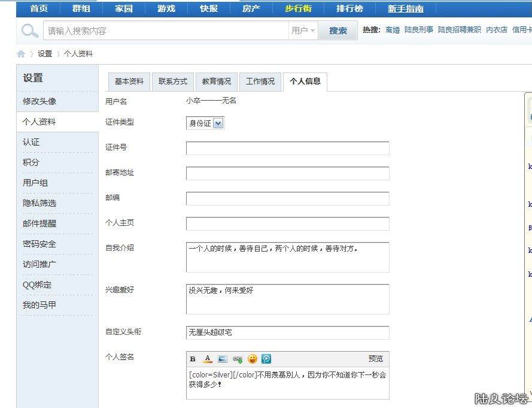Image resolution: width=532 pixels, height=408 pixels.
Task: Click the 搜索 button
Action: pos(338,31)
